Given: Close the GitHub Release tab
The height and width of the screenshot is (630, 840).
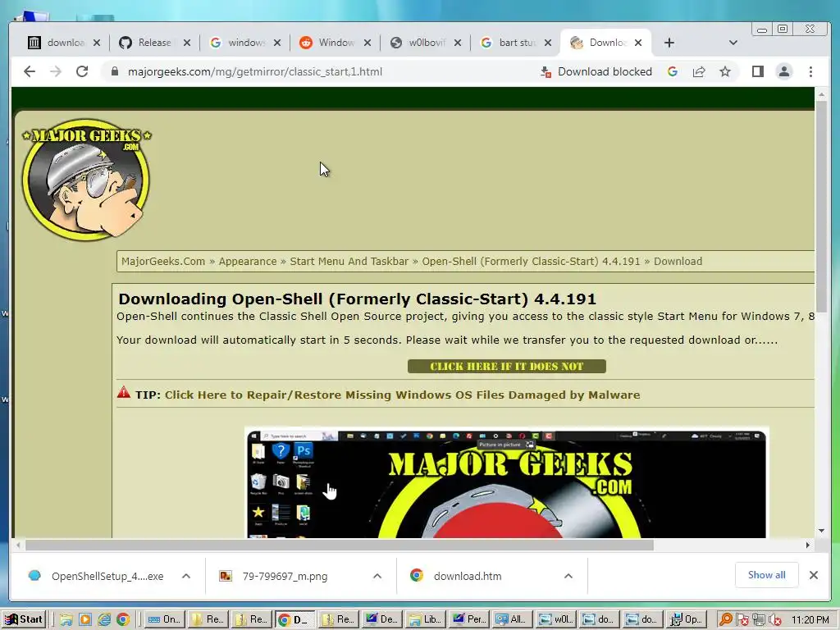Looking at the screenshot, I should point(186,43).
